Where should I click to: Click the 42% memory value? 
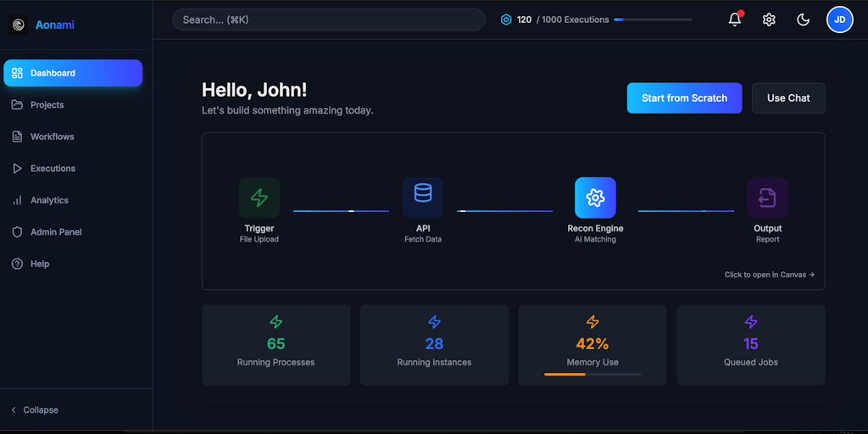[593, 344]
